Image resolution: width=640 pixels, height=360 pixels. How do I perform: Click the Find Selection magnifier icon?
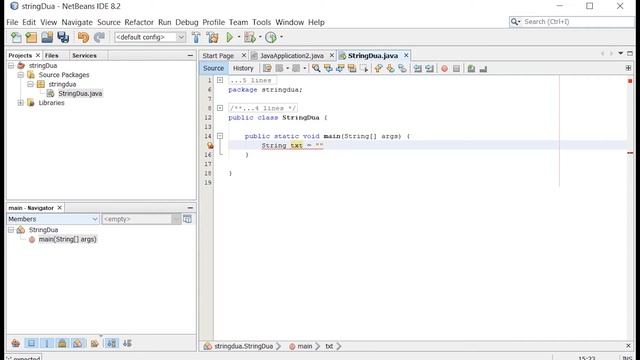[316, 69]
